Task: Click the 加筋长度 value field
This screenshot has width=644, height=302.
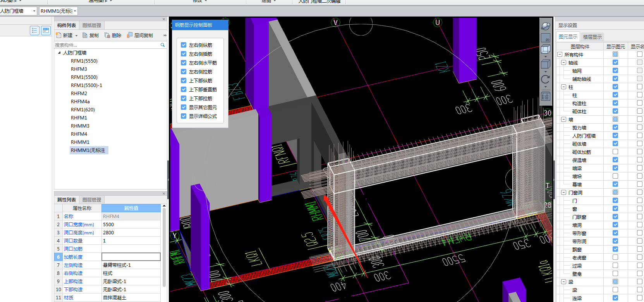Action: tap(131, 257)
